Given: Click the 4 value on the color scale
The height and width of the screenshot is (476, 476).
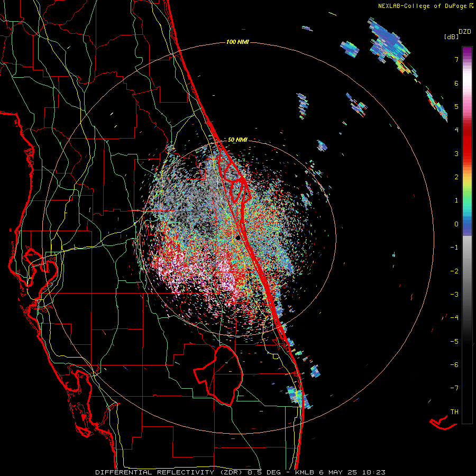Looking at the screenshot, I should [x=456, y=130].
